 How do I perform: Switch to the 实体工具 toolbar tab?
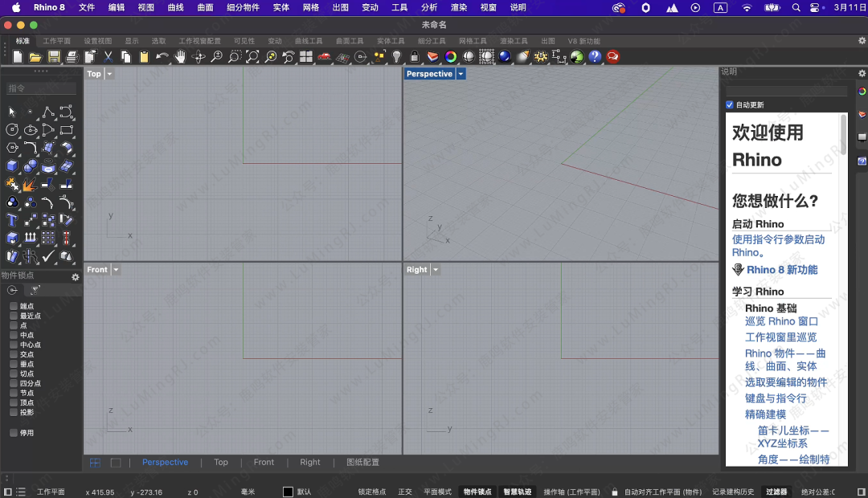[391, 41]
